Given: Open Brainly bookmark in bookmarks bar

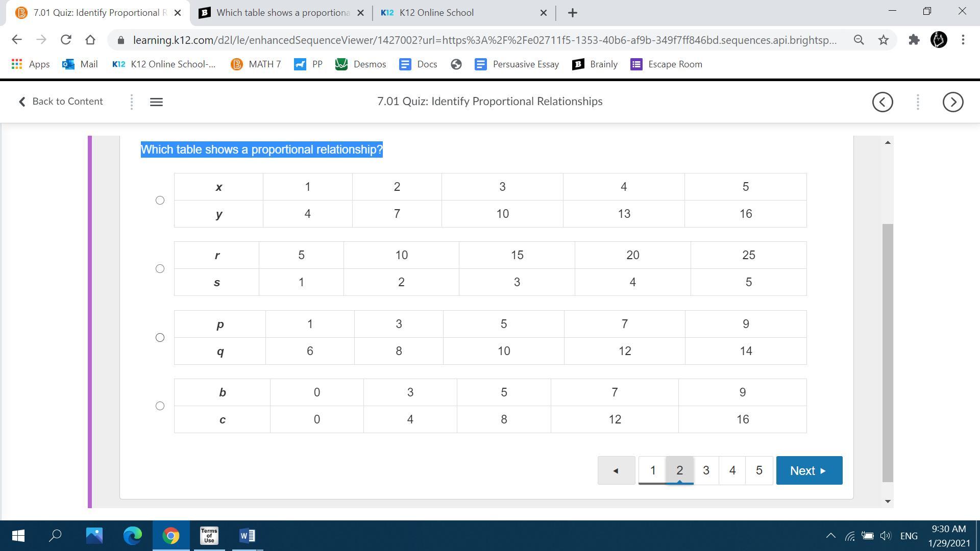Looking at the screenshot, I should coord(595,64).
